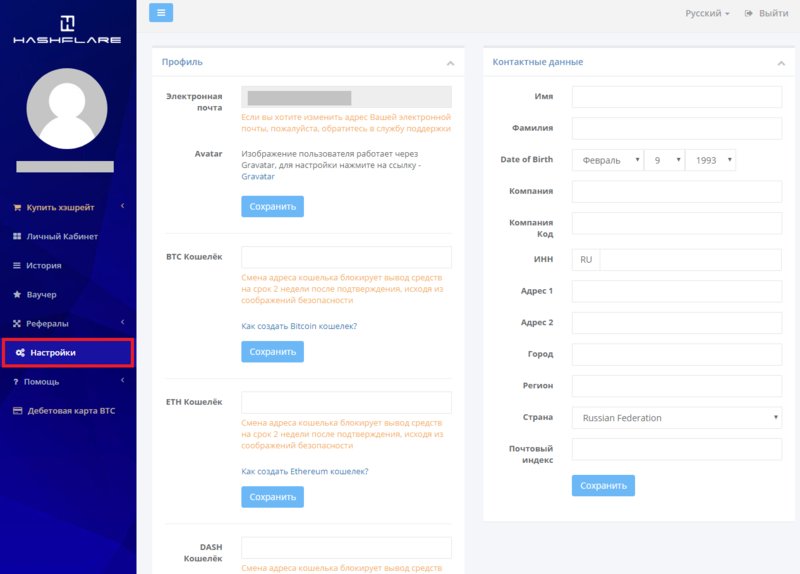Click the Выйти logout link
The width and height of the screenshot is (800, 574).
pyautogui.click(x=767, y=13)
